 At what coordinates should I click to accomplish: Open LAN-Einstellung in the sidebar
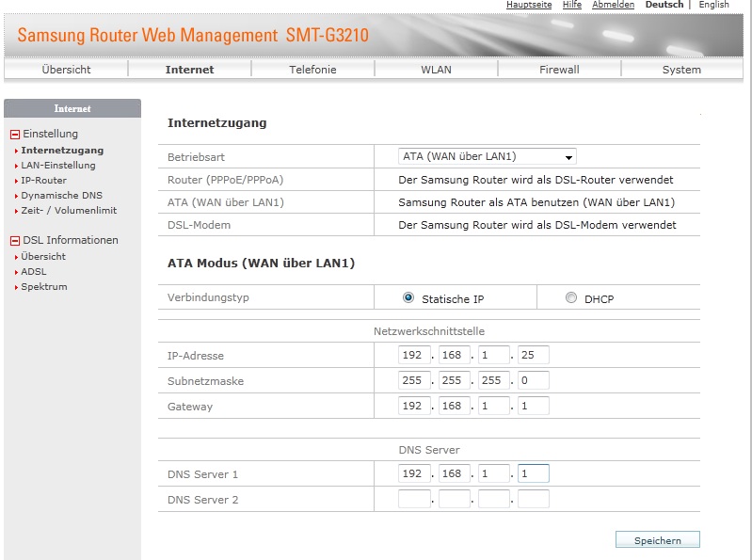(58, 166)
